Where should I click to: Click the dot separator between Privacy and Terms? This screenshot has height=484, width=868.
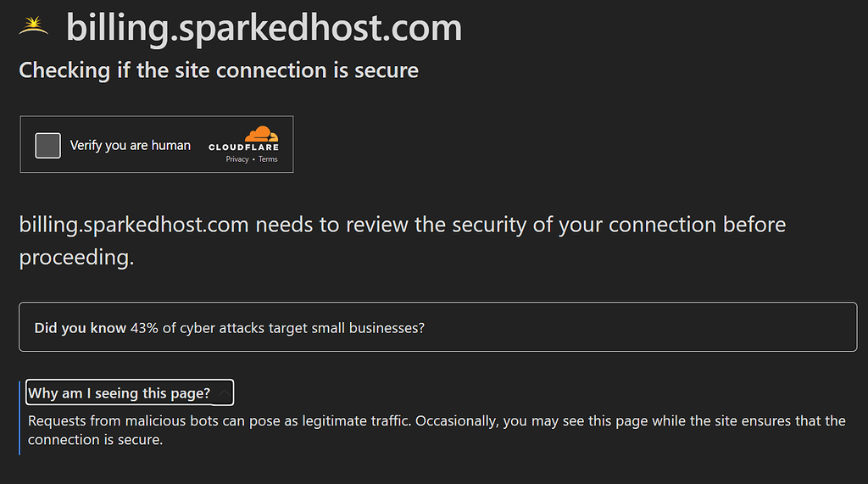[x=253, y=159]
